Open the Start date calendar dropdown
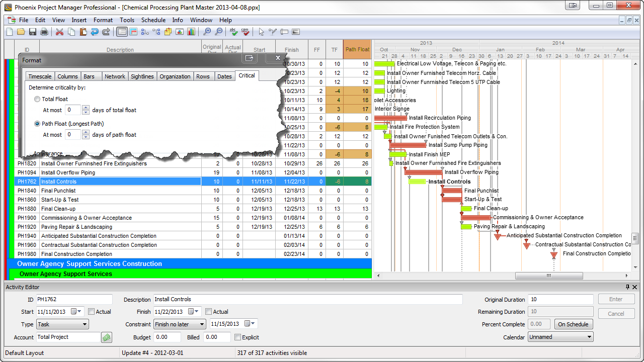This screenshot has height=362, width=644. coord(76,312)
